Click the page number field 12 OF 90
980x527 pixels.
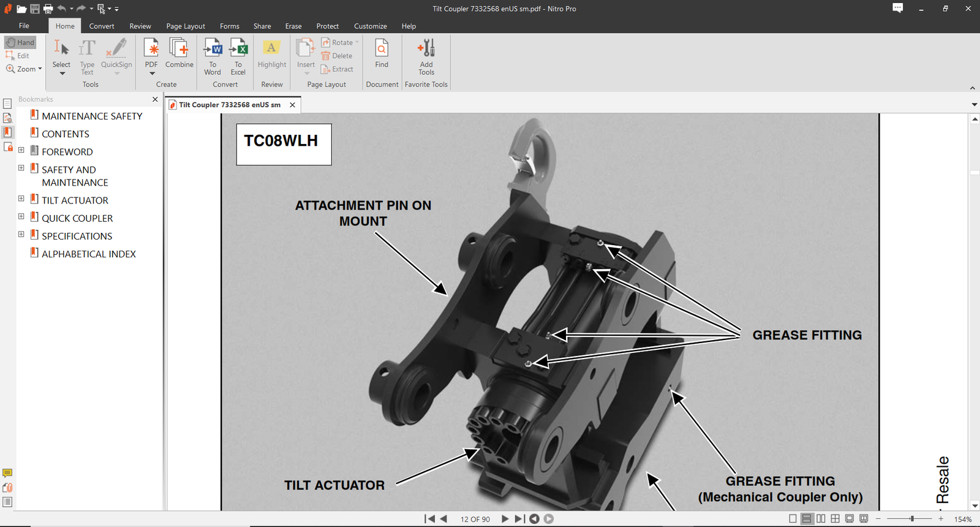pos(475,519)
